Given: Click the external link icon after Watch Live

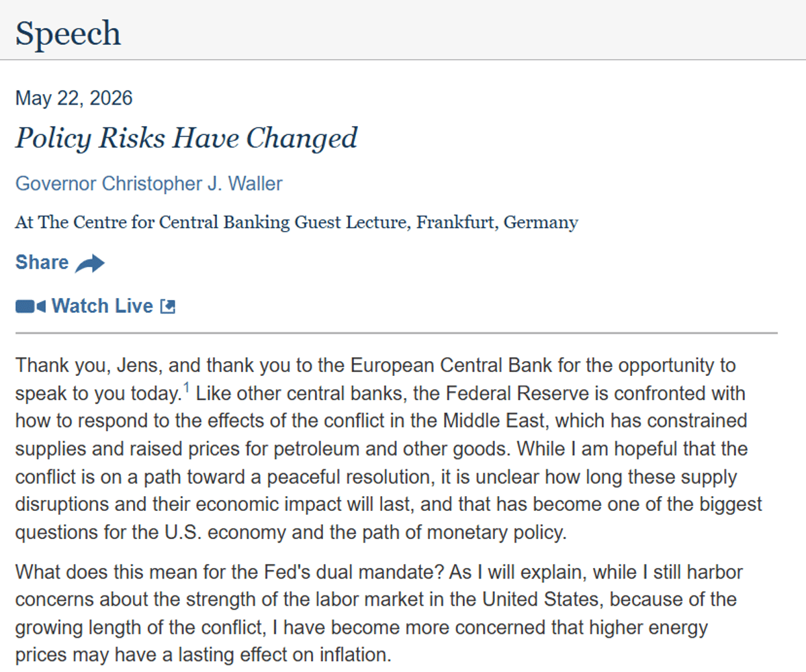Looking at the screenshot, I should 167,307.
